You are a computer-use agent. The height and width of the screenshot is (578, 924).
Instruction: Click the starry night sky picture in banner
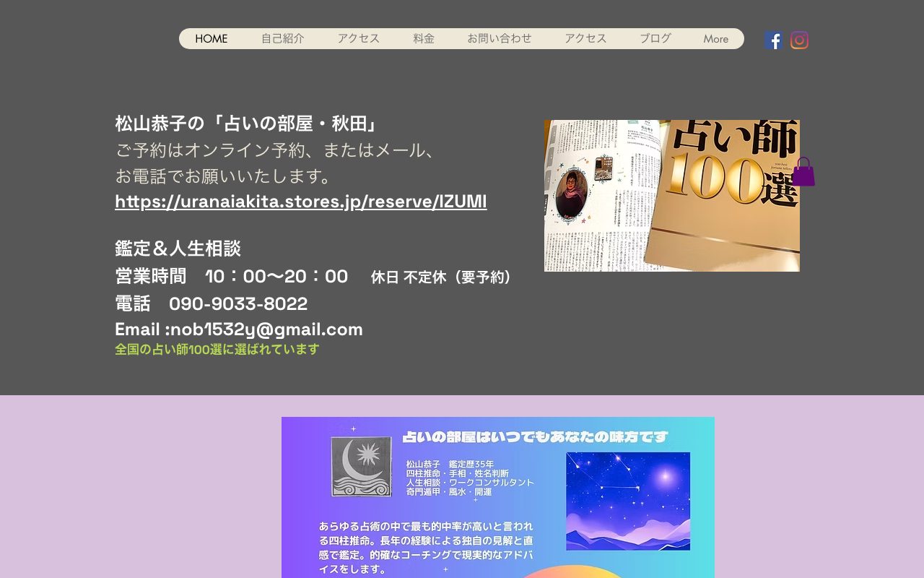click(628, 501)
